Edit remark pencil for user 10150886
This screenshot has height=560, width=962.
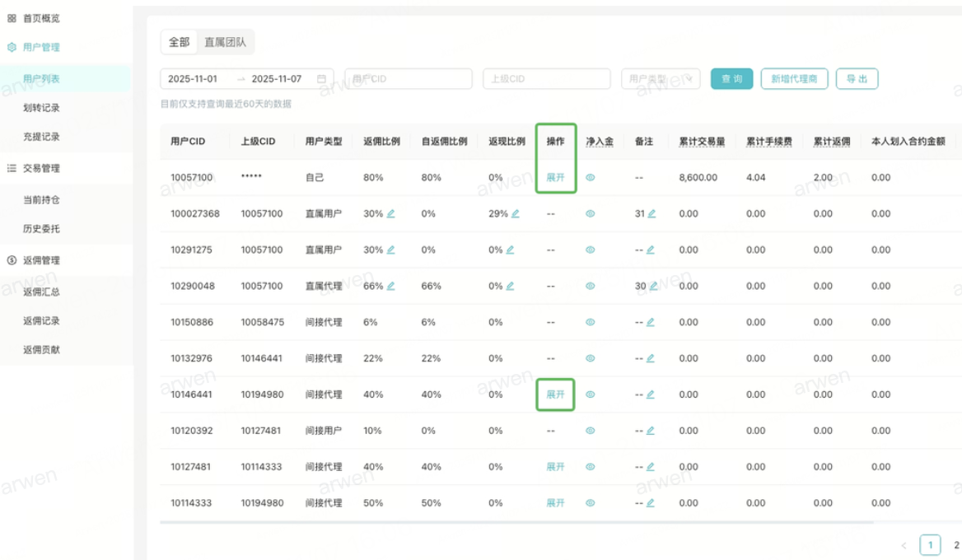(x=651, y=323)
